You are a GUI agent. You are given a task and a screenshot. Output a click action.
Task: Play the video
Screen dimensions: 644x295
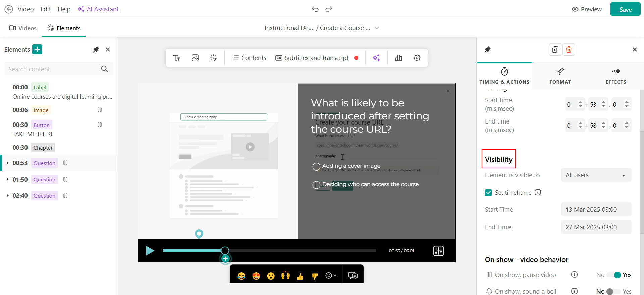(150, 251)
